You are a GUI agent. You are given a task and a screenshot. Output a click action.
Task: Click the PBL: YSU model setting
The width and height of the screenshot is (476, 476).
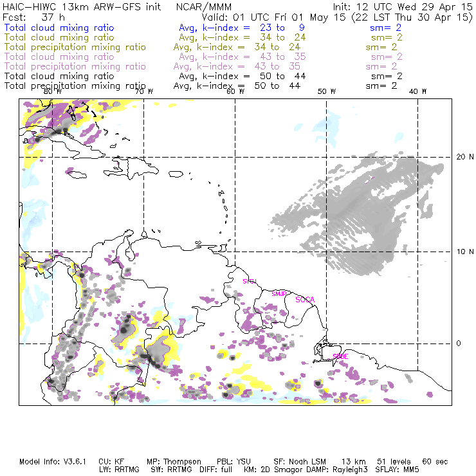(x=233, y=462)
